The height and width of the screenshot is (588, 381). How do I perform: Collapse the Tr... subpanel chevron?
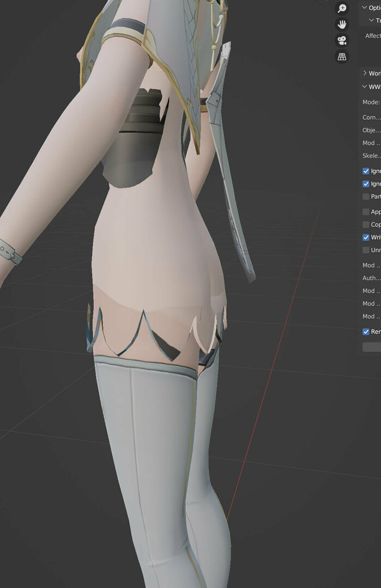click(372, 20)
